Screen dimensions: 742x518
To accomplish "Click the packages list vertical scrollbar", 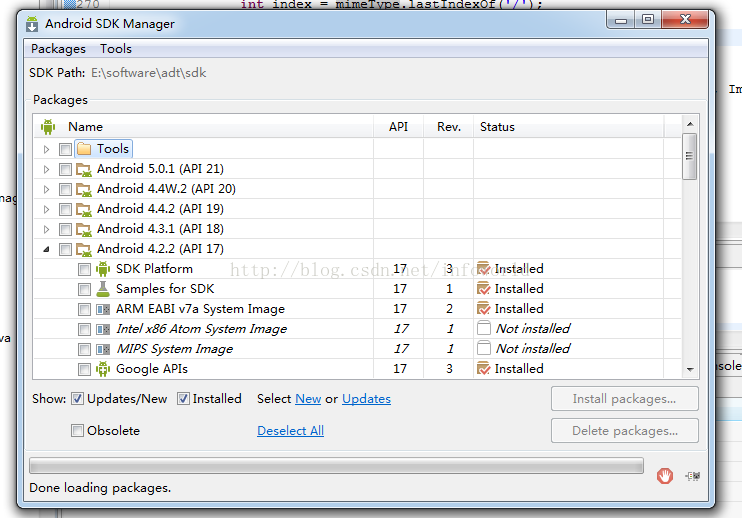I will pyautogui.click(x=689, y=158).
